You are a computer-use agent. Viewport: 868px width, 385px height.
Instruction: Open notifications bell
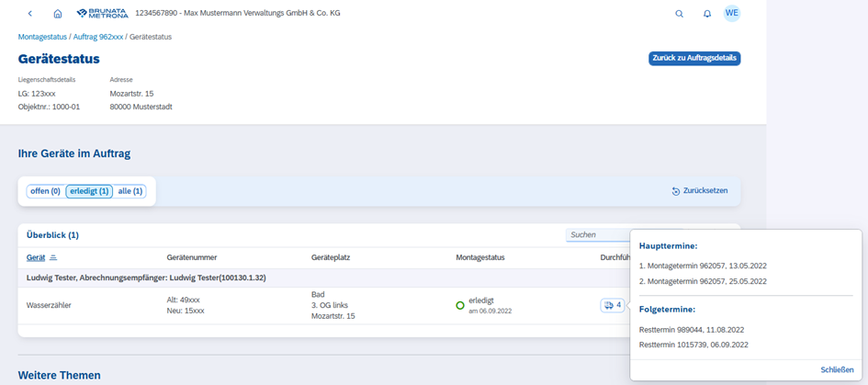pyautogui.click(x=707, y=14)
